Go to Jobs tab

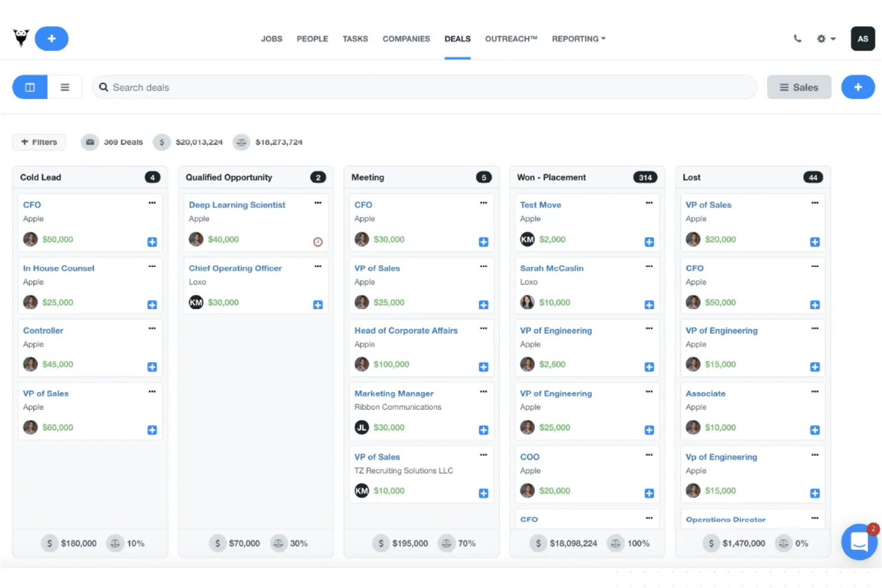tap(272, 39)
